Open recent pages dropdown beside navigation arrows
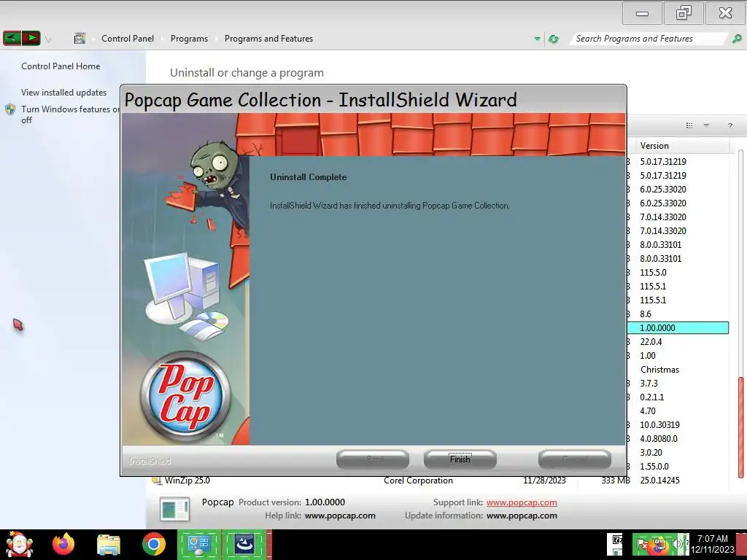This screenshot has width=747, height=560. [x=48, y=39]
